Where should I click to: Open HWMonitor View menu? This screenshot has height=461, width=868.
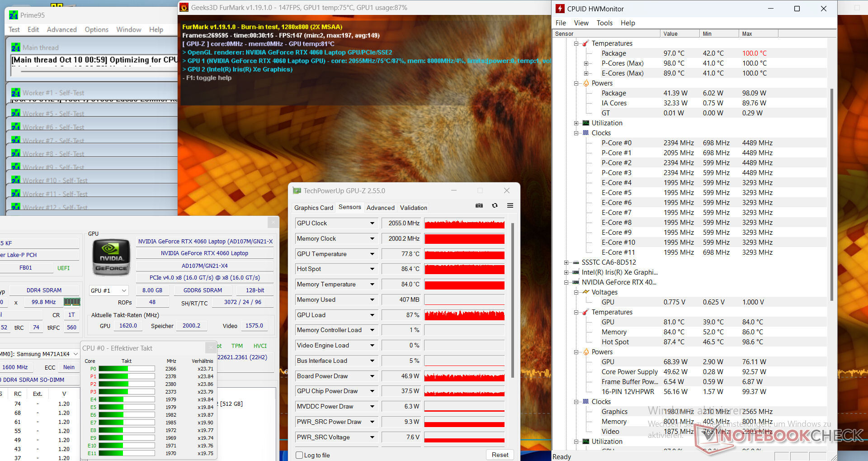(581, 23)
